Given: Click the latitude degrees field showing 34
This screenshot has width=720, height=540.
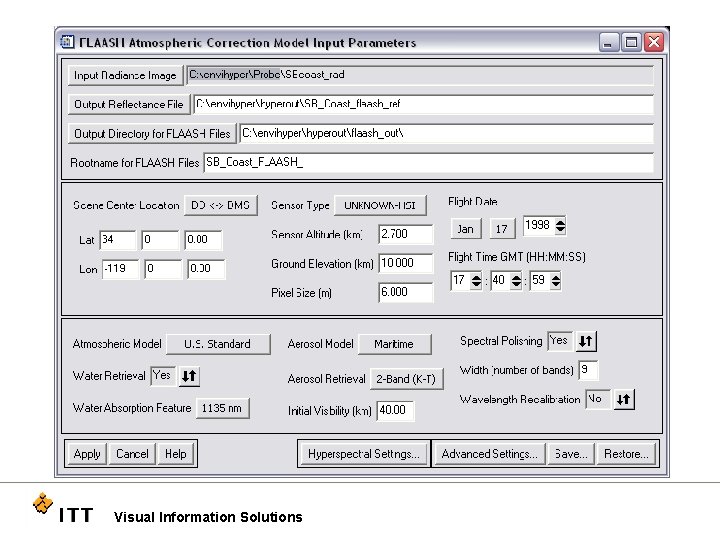Looking at the screenshot, I should point(118,240).
